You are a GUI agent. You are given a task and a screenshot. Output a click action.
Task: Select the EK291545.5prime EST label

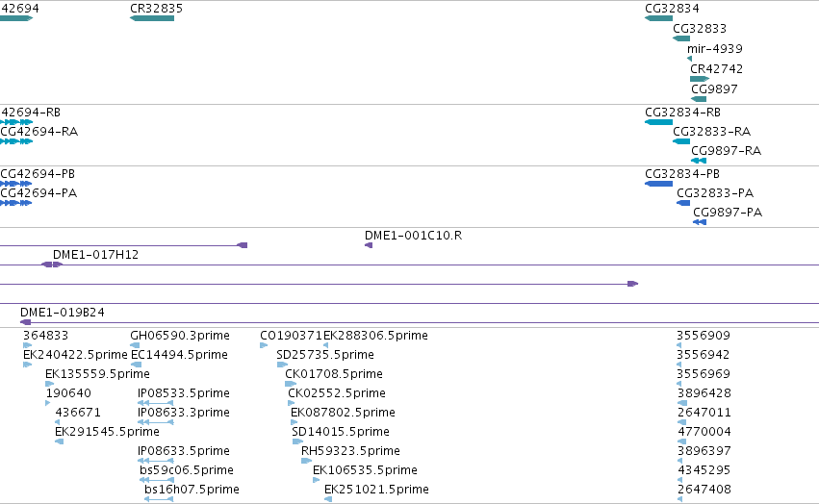click(x=107, y=432)
